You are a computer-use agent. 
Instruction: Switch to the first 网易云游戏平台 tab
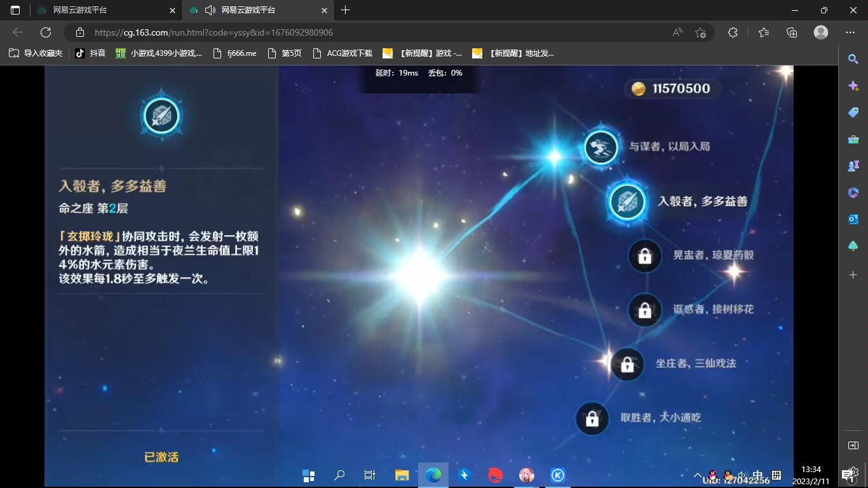tap(105, 10)
